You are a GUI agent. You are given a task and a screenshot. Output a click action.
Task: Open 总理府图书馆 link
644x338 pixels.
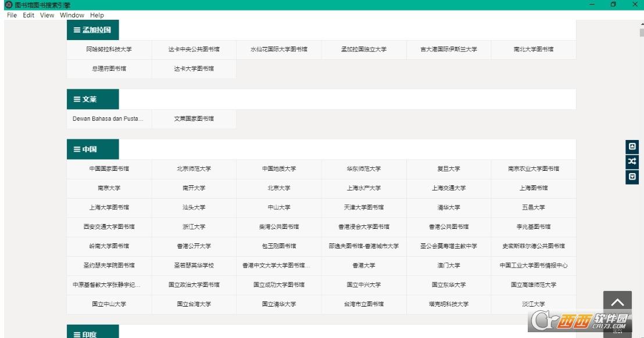pyautogui.click(x=109, y=69)
